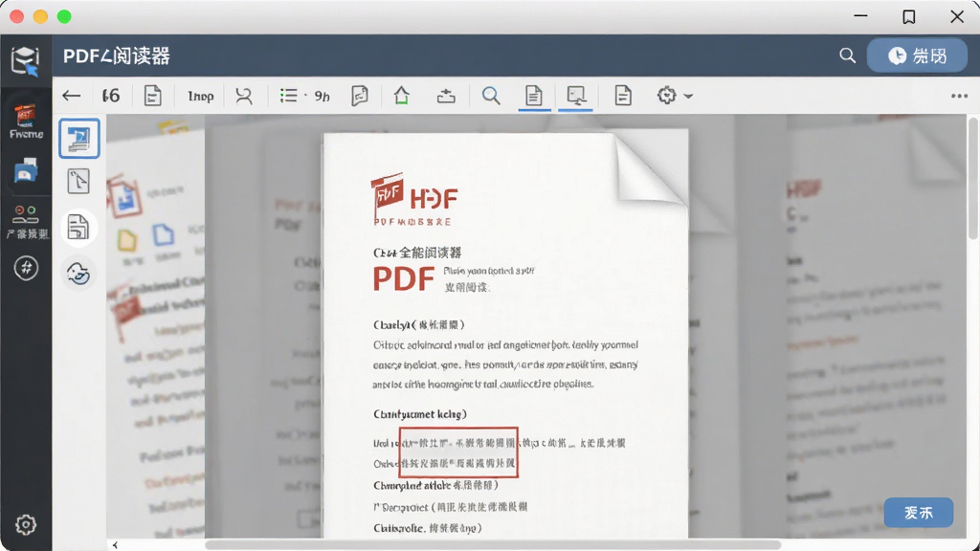Click the red HDF logo on page

point(414,199)
